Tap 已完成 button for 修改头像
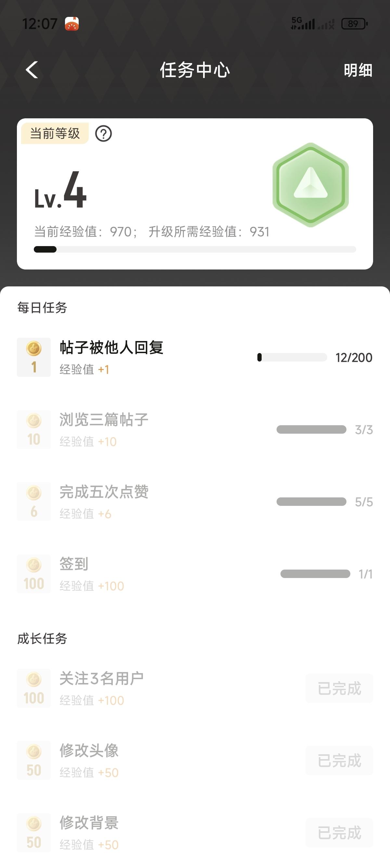The width and height of the screenshot is (390, 868). click(x=339, y=760)
